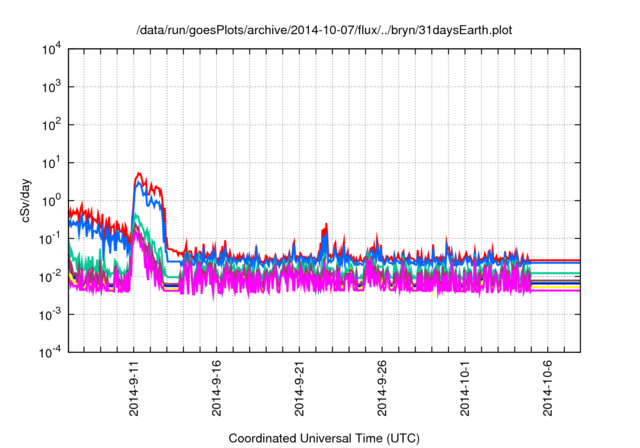The height and width of the screenshot is (448, 640).
Task: Click the 10^-2 y-axis tick label
Action: pyautogui.click(x=49, y=277)
